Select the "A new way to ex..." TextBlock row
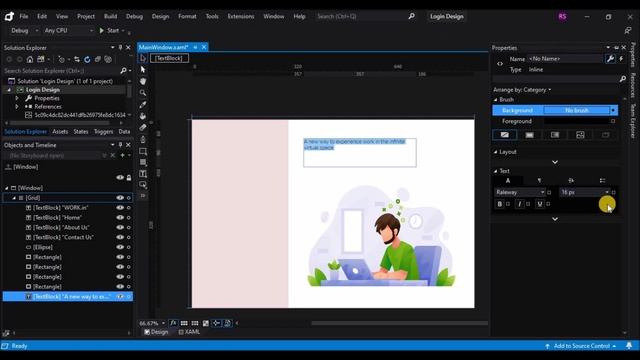Viewport: 640px width, 360px height. (x=67, y=296)
